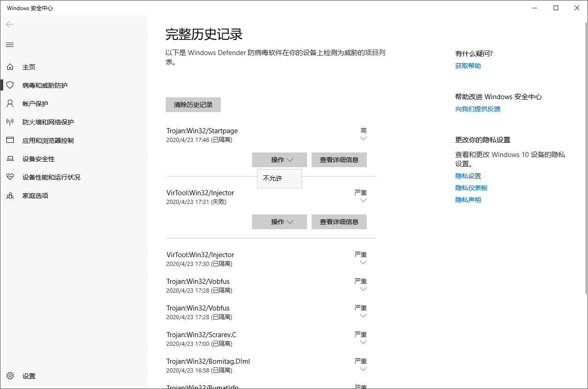View details for Trojan:Win32/Startpage
The image size is (588, 389).
coord(339,160)
